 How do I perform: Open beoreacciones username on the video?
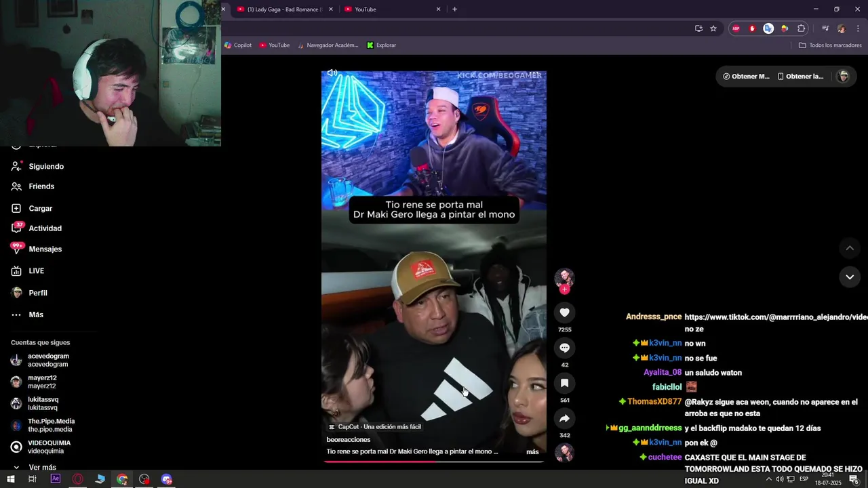pyautogui.click(x=348, y=439)
